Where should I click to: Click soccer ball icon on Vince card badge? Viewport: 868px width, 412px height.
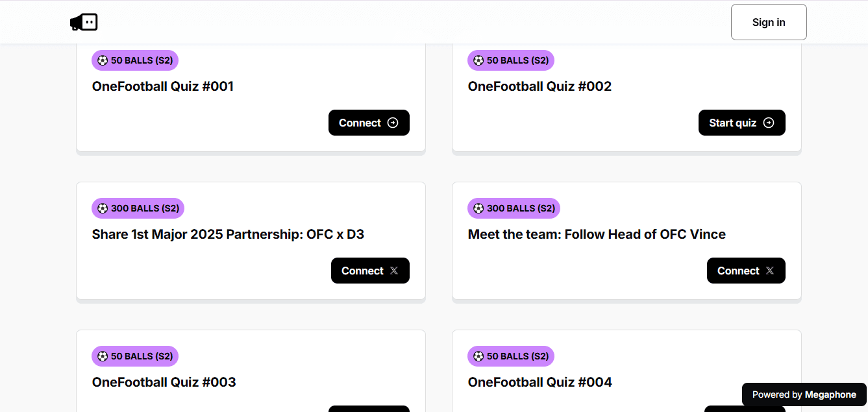478,208
